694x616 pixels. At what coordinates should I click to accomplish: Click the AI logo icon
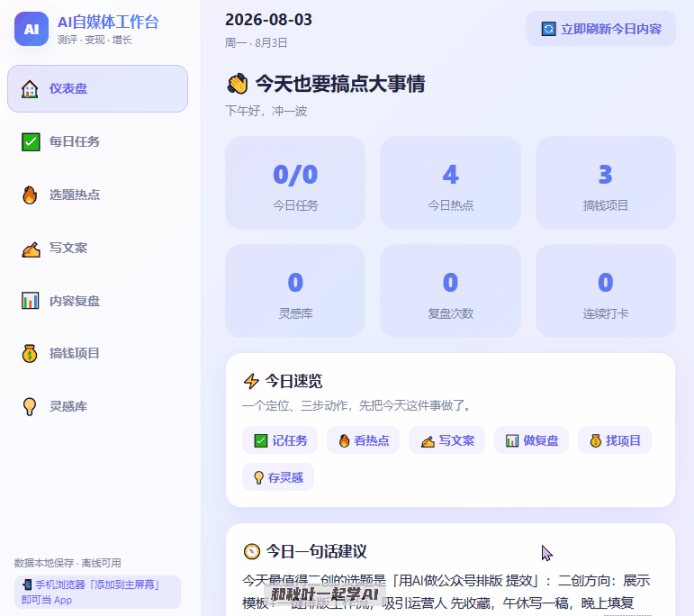(x=32, y=29)
